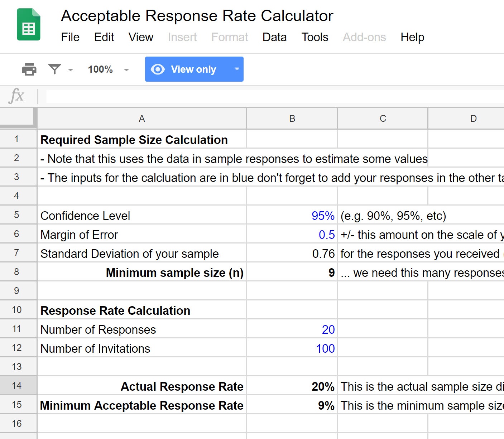
Task: Expand the filter views dropdown arrow
Action: pos(71,70)
